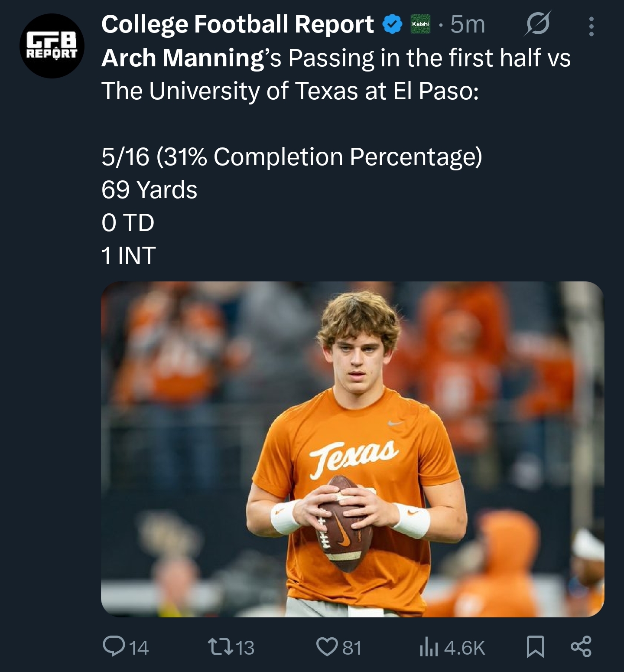Open the CFB Report profile avatar

(52, 46)
